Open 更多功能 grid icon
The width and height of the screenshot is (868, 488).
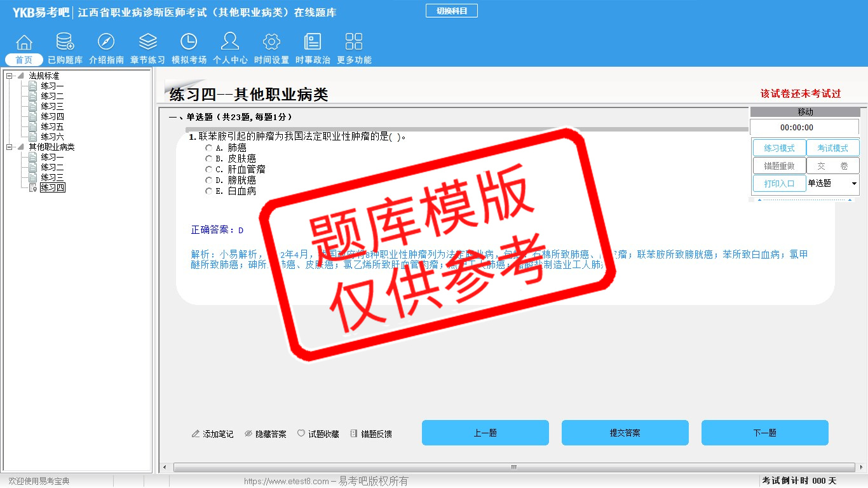pos(354,43)
